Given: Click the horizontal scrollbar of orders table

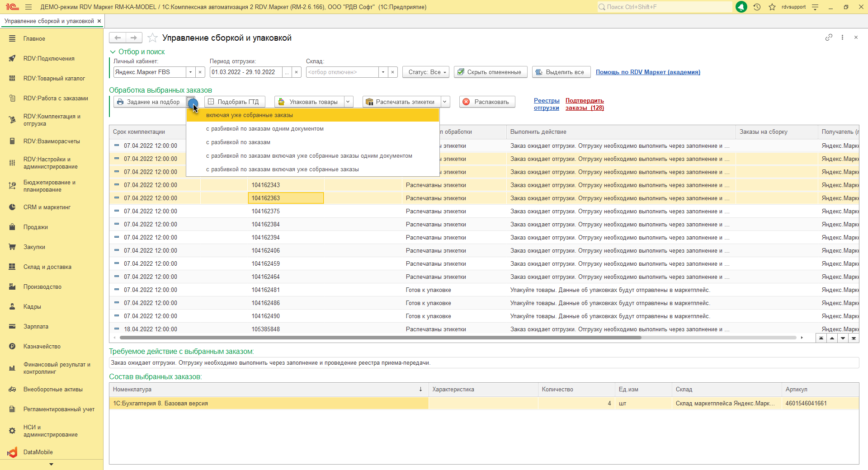Looking at the screenshot, I should tap(380, 338).
